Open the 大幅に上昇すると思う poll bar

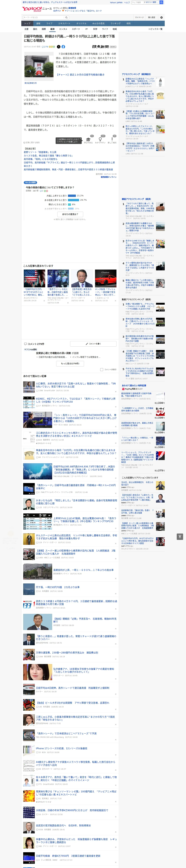pos(72,195)
